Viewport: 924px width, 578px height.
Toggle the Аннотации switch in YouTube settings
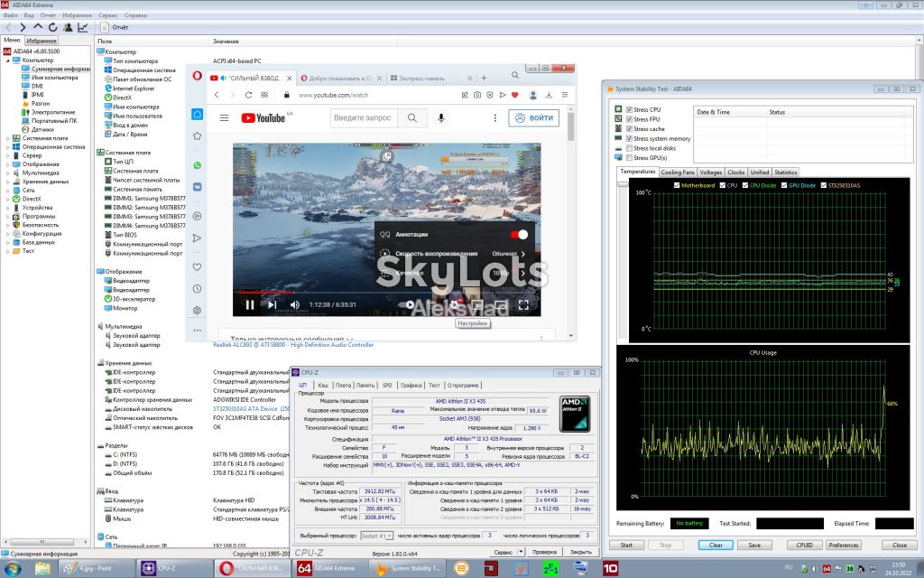click(519, 235)
